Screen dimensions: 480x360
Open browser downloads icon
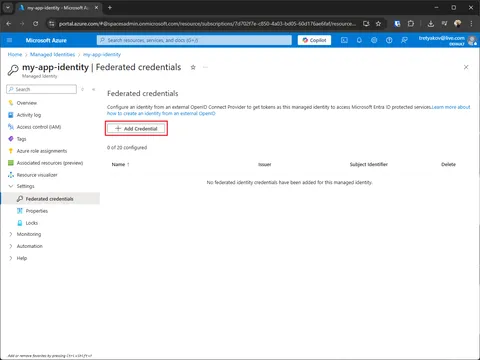click(x=431, y=24)
